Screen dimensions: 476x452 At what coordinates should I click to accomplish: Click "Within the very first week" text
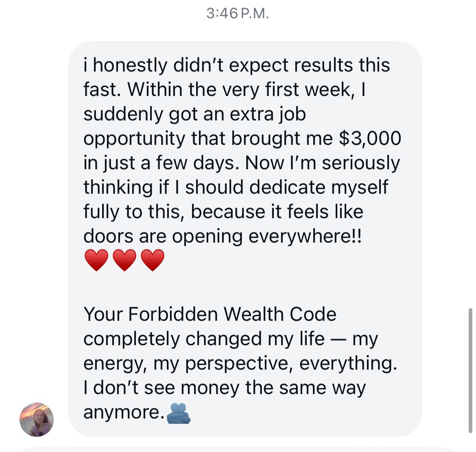(x=239, y=90)
